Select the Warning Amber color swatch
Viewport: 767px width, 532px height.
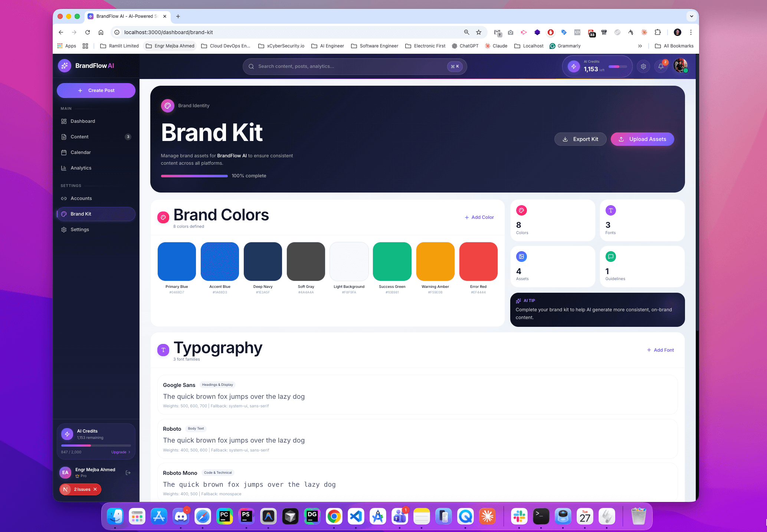coord(435,261)
